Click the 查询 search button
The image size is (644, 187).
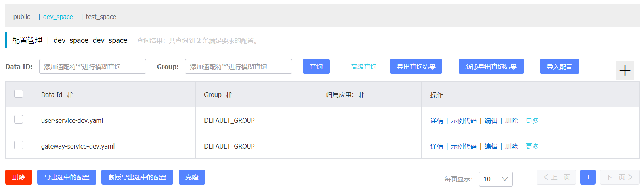click(316, 67)
